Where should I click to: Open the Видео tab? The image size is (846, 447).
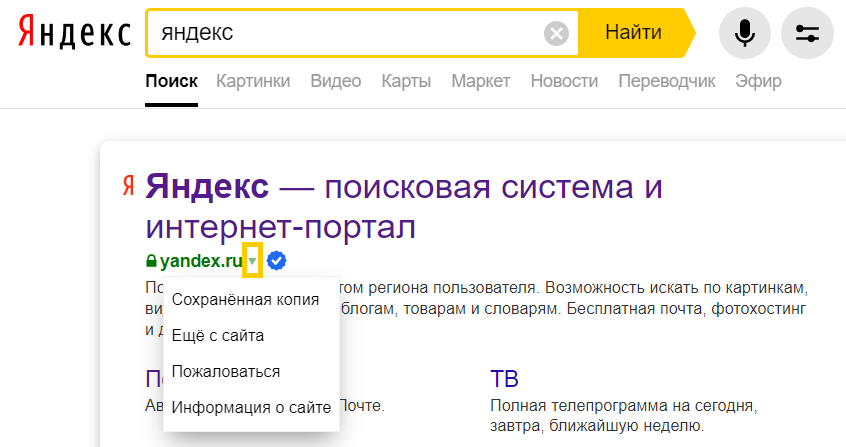tap(336, 81)
